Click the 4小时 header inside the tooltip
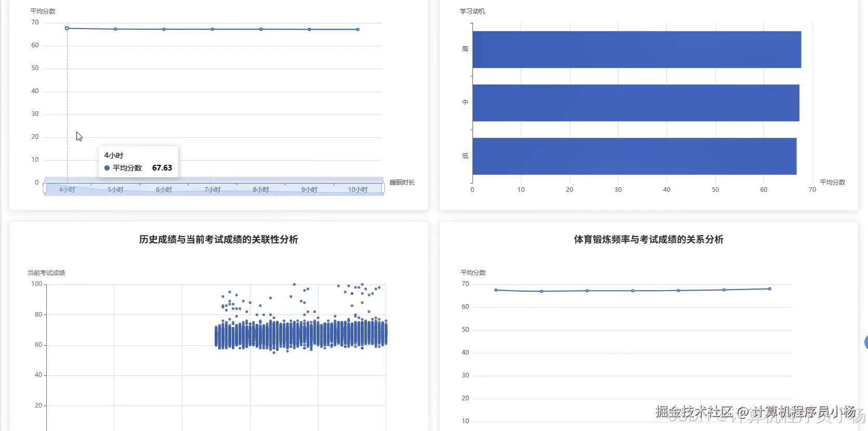This screenshot has height=431, width=868. pyautogui.click(x=114, y=155)
